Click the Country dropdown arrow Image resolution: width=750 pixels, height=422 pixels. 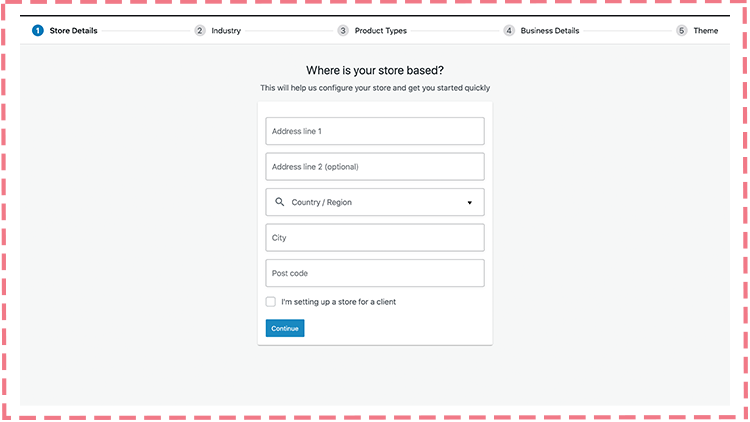click(469, 203)
